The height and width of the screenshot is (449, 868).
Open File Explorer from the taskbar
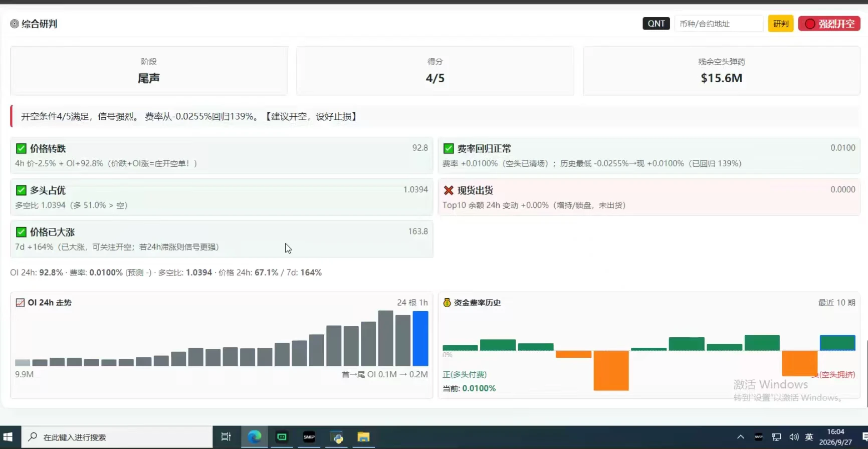click(363, 437)
